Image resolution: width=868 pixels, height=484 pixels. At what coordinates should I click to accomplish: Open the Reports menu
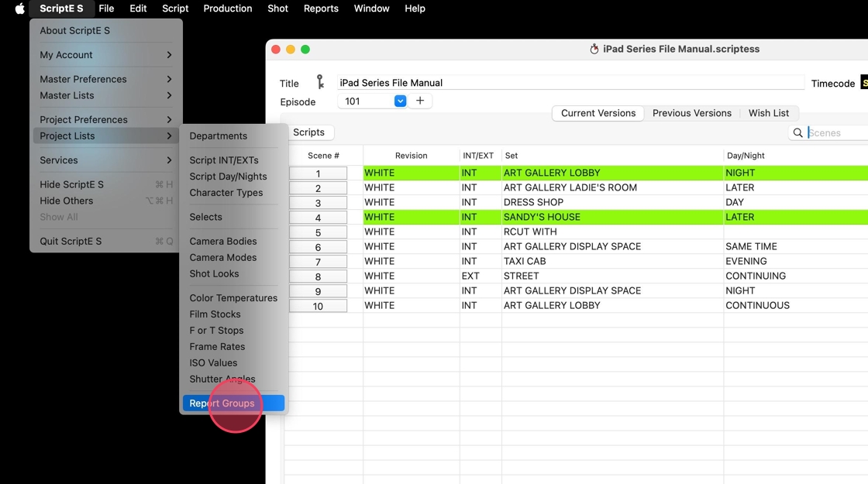click(x=321, y=9)
